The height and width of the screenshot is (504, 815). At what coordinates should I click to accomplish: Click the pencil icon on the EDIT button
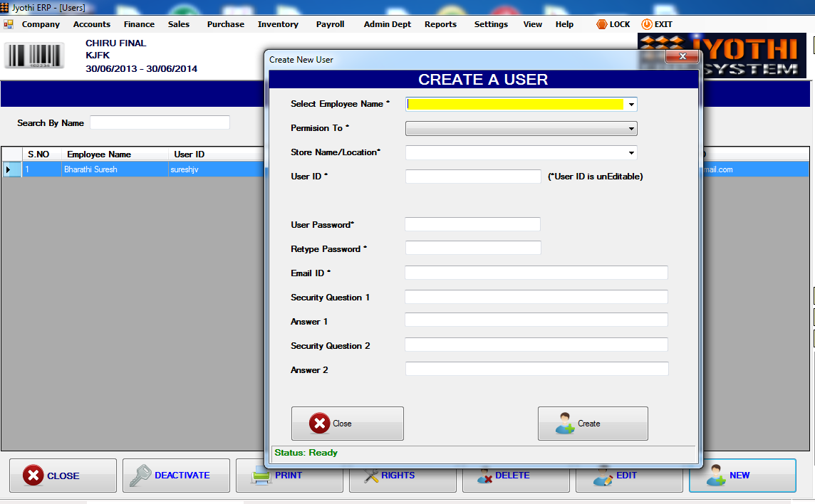603,476
